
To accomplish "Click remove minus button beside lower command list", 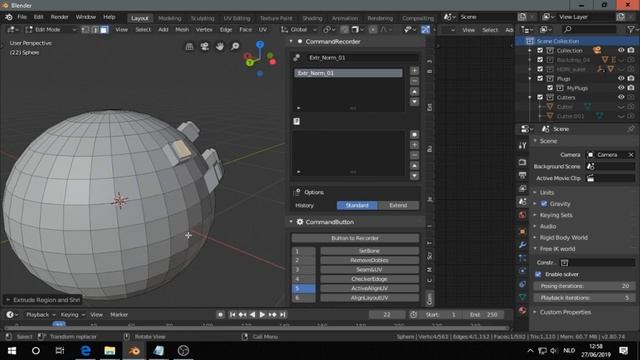I will (x=414, y=155).
